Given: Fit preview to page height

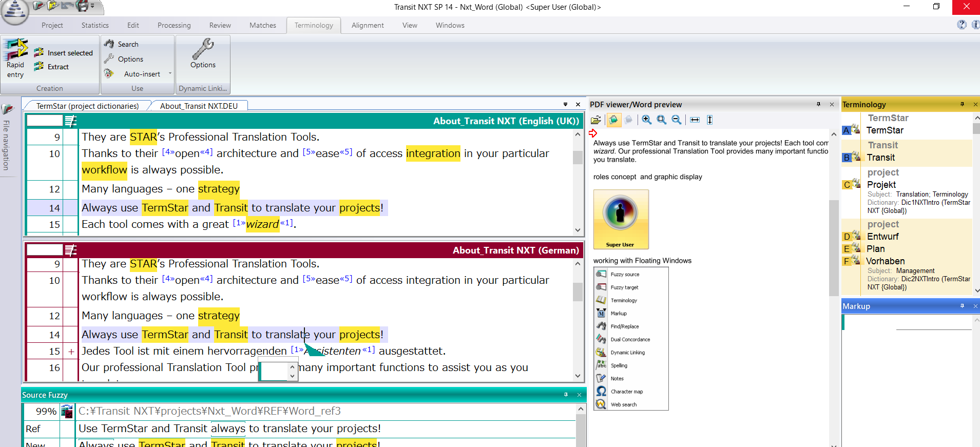Looking at the screenshot, I should (709, 120).
